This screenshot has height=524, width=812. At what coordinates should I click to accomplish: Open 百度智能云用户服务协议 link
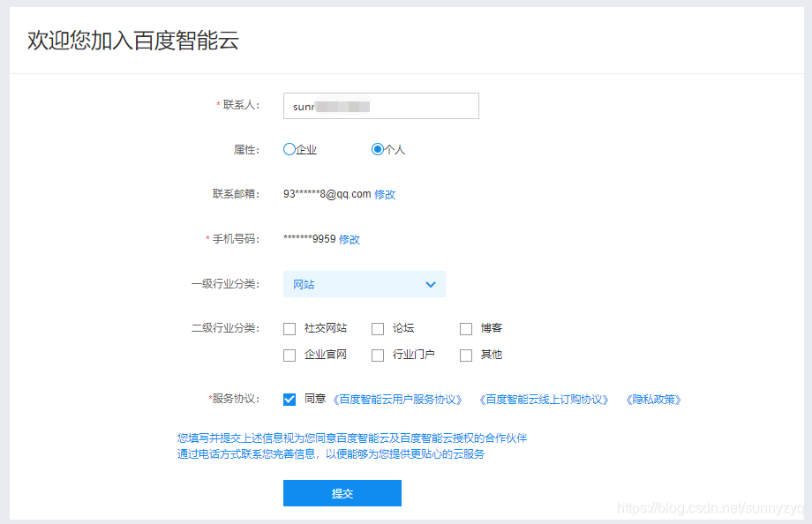[397, 400]
